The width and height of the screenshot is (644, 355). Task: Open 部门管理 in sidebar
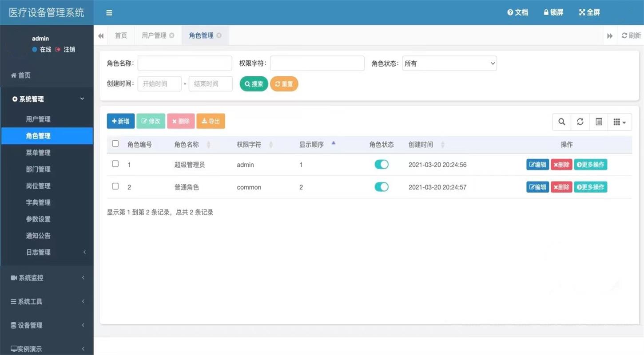click(38, 169)
